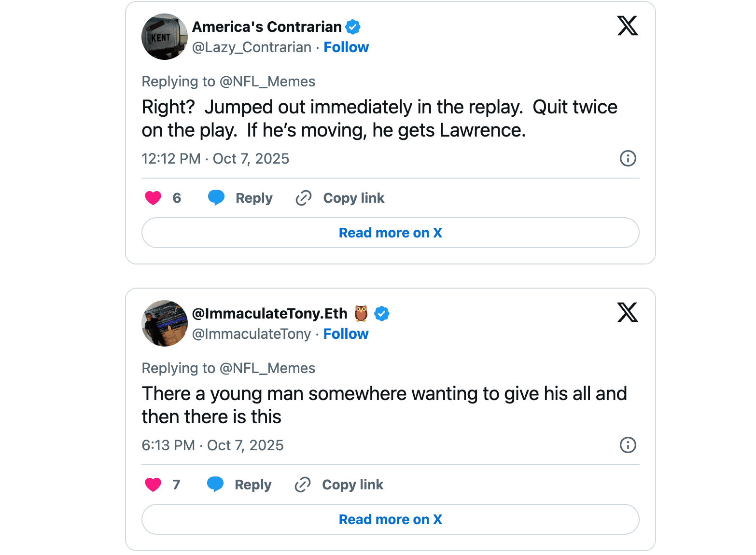Click reply bubble icon on second tweet

click(x=215, y=485)
